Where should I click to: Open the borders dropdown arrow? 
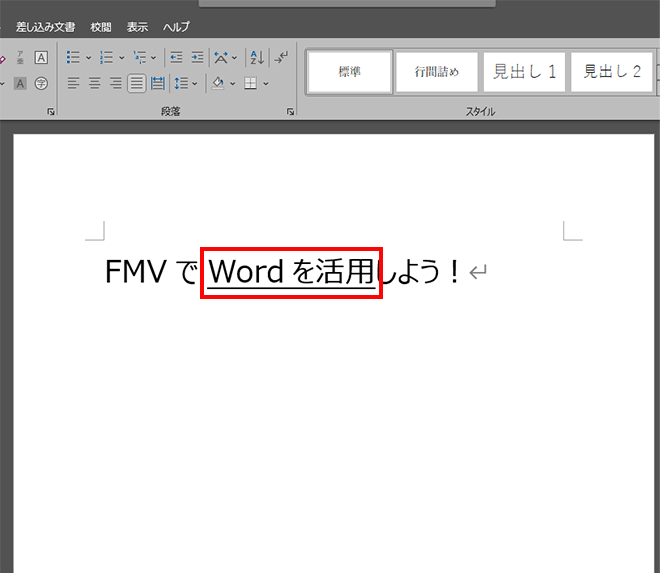266,83
